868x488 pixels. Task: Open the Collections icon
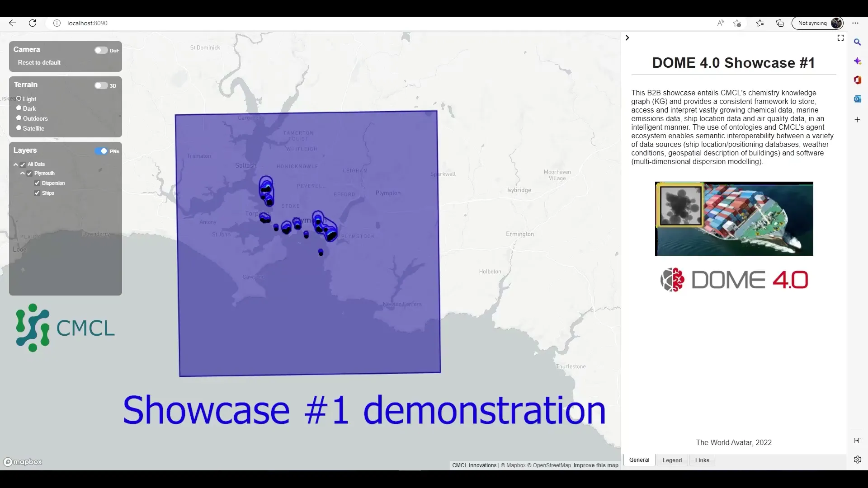[x=780, y=23]
